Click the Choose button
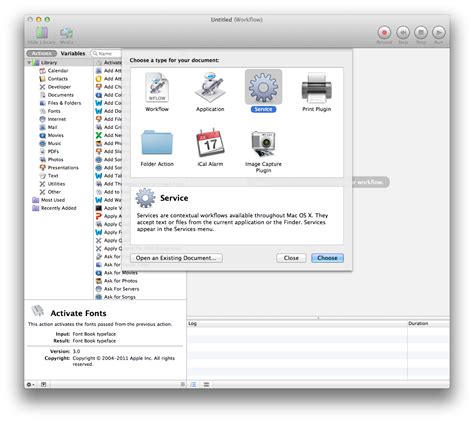This screenshot has height=422, width=474. (327, 258)
